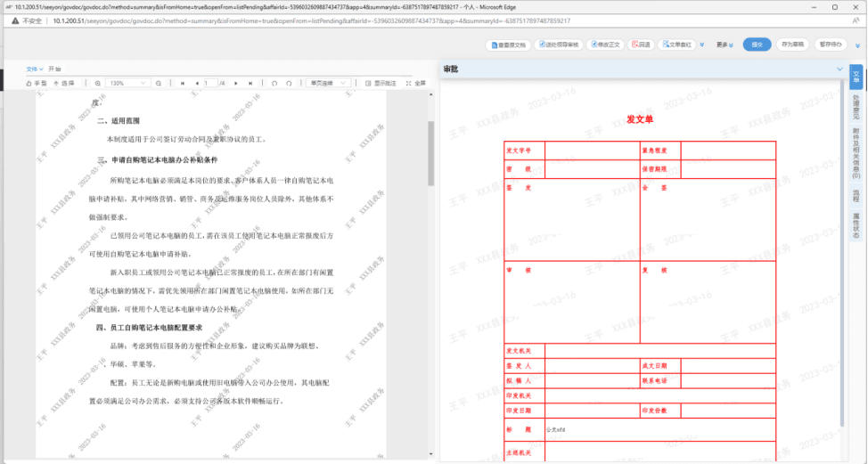Click the 发文机关 field
Viewport: 868px width, 464px height.
pyautogui.click(x=659, y=351)
